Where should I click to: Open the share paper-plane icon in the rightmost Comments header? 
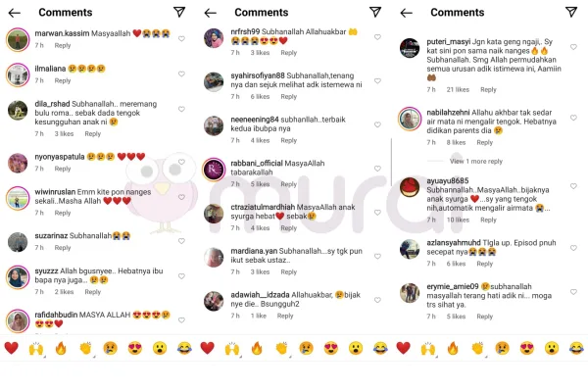571,12
